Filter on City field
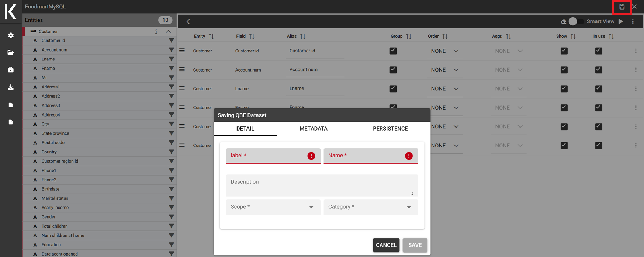This screenshot has height=257, width=644. pyautogui.click(x=172, y=124)
